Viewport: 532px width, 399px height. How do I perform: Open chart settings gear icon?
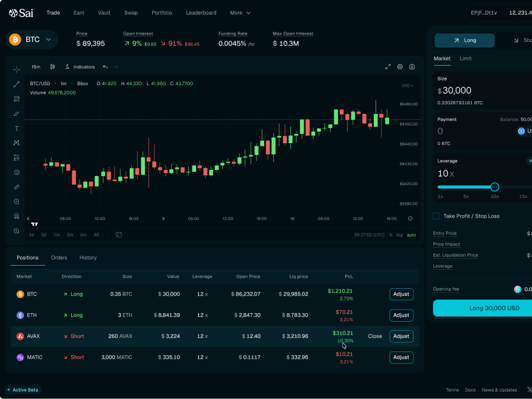pyautogui.click(x=400, y=67)
